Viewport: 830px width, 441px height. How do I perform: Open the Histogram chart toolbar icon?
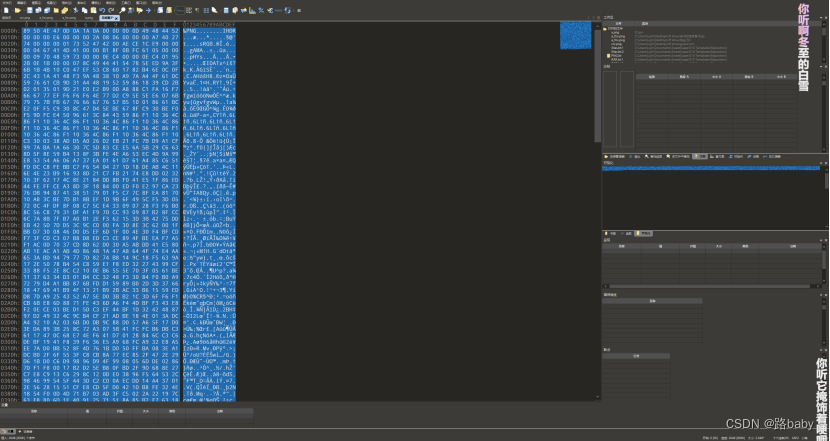tap(252, 10)
